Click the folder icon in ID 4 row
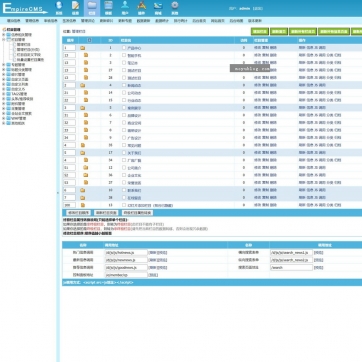 [82, 85]
